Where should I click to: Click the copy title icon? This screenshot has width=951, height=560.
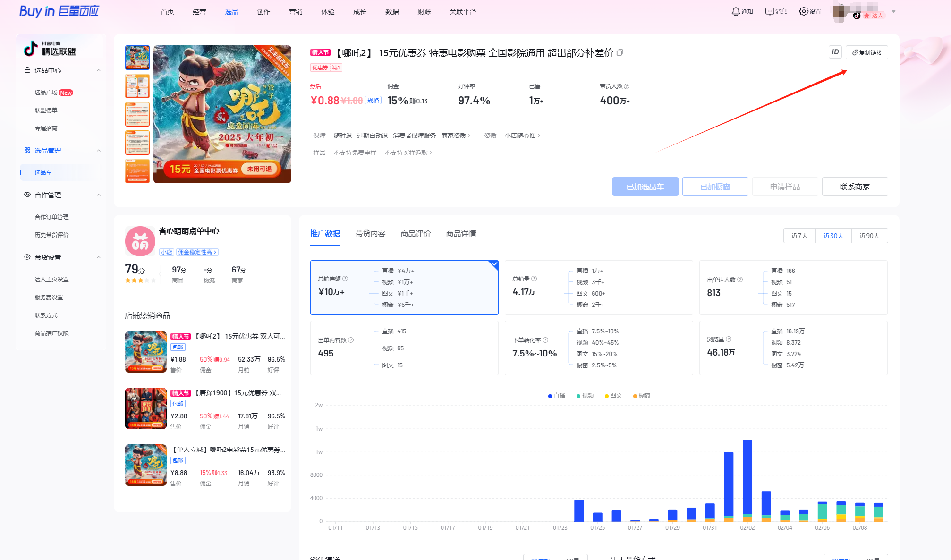click(x=620, y=52)
